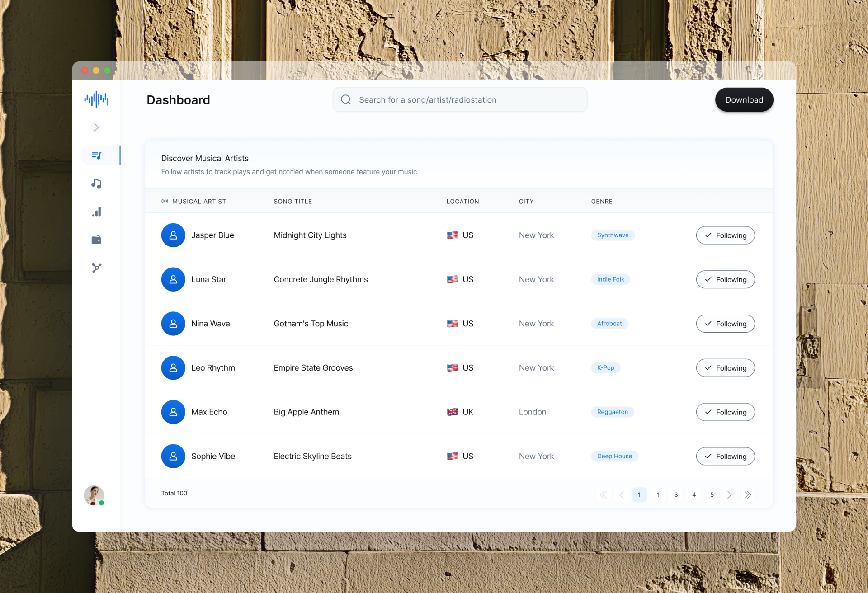Select the Deep House genre tag
868x593 pixels.
coord(614,457)
